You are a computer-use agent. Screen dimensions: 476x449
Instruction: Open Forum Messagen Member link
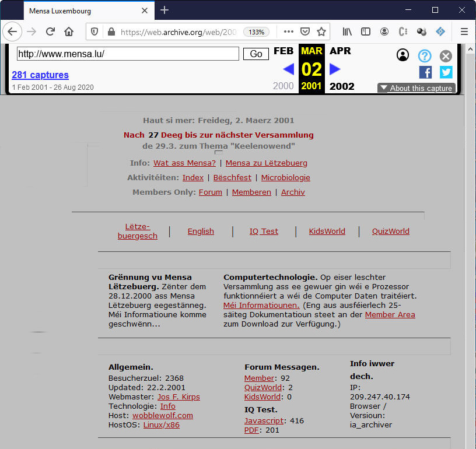pos(260,378)
